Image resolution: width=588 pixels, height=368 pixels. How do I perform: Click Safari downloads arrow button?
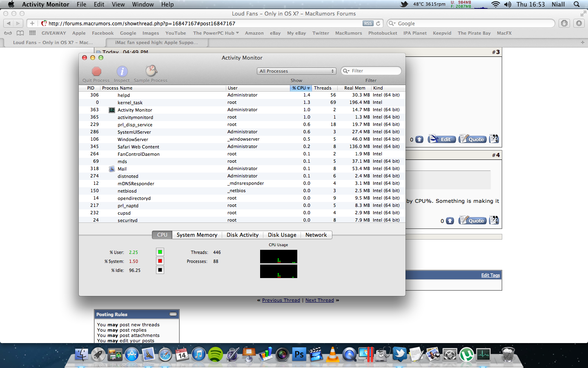tap(579, 23)
